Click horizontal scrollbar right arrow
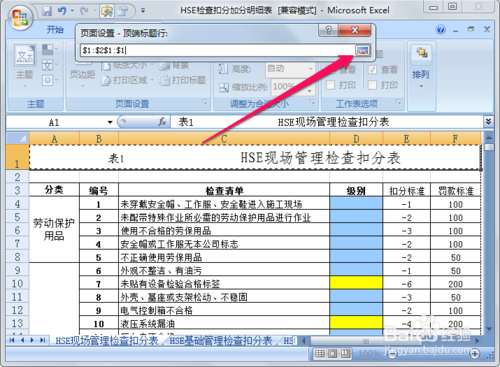Image resolution: width=500 pixels, height=367 pixels. 477,340
